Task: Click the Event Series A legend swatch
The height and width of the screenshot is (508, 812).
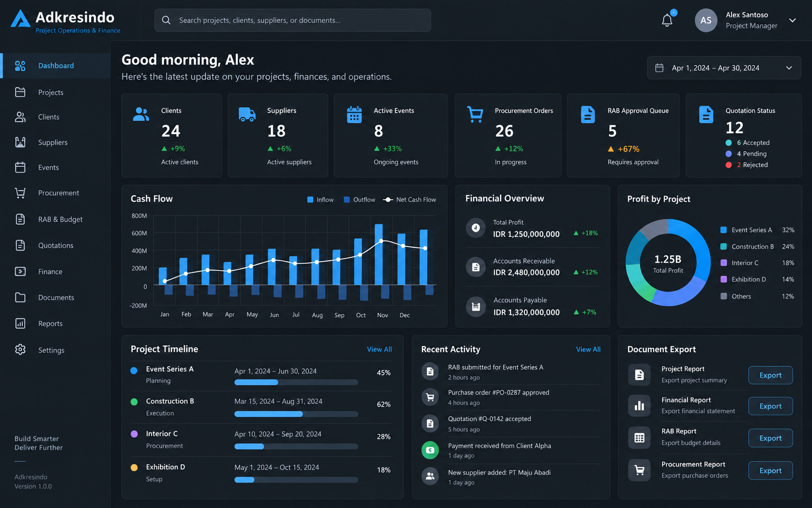Action: tap(723, 230)
